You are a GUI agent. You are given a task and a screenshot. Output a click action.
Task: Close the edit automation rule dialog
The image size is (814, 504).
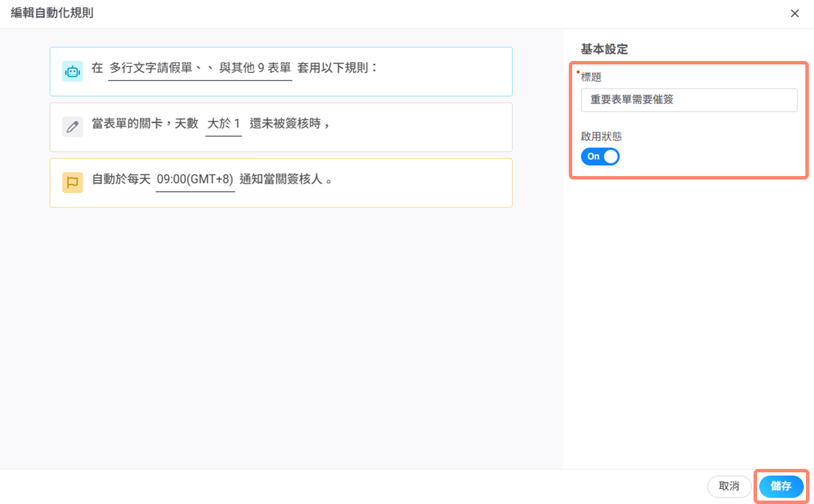794,13
